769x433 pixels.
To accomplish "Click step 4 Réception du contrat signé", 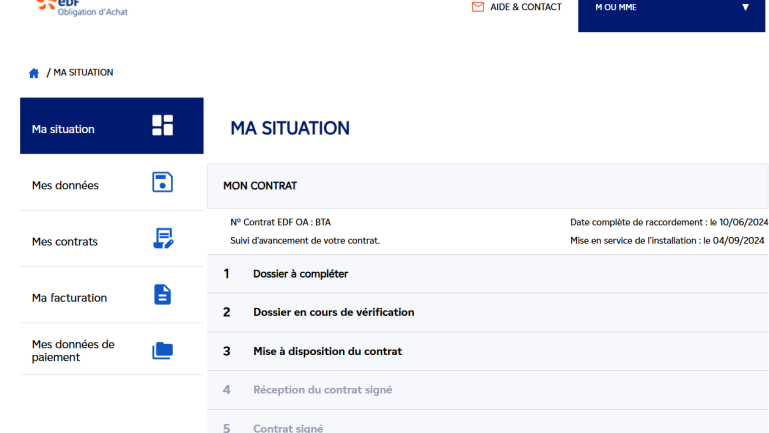I will [322, 390].
